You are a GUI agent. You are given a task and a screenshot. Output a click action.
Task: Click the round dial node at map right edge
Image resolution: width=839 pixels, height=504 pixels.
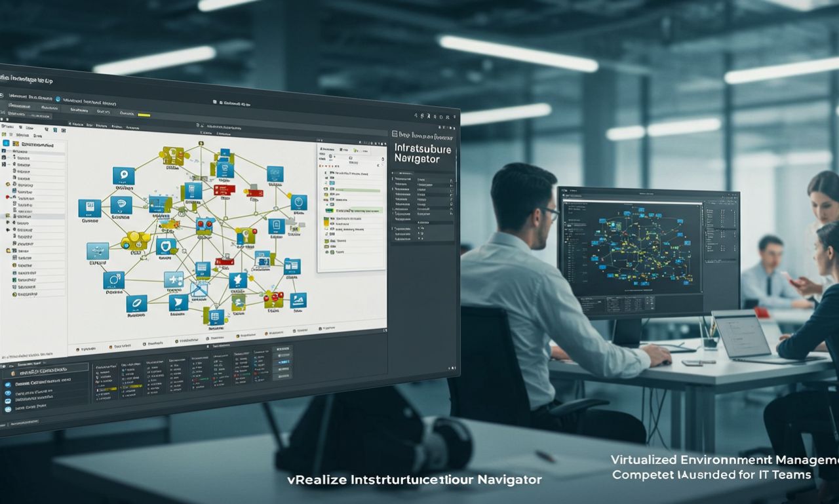pos(299,203)
